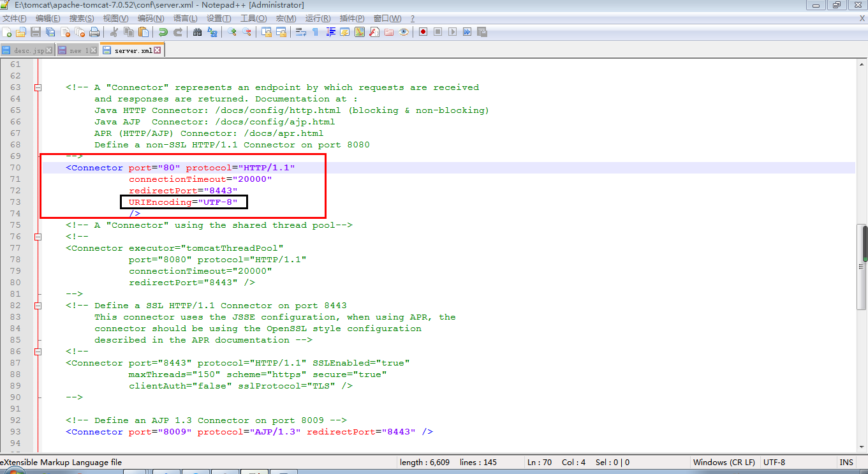Click the Close document toolbar icon
868x474 pixels.
pyautogui.click(x=66, y=32)
